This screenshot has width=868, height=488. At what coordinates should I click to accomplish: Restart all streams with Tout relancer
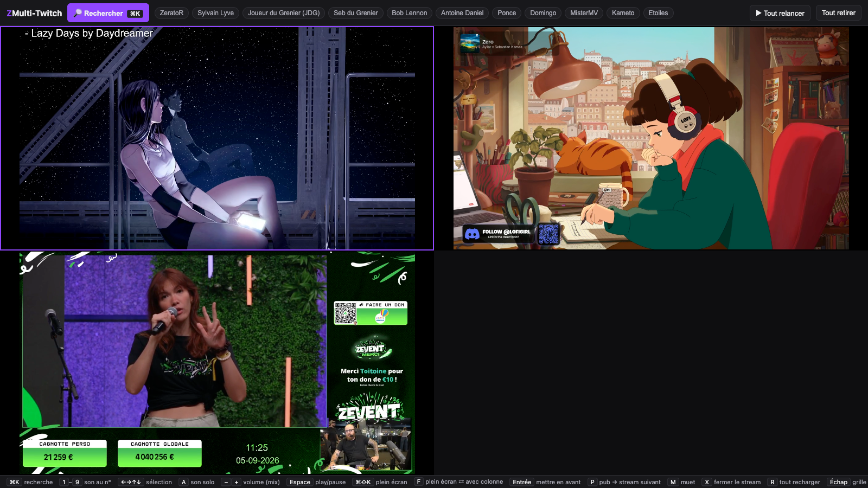[x=780, y=13]
